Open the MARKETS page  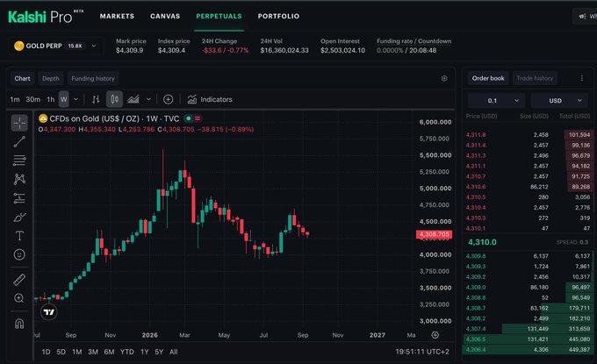(117, 17)
